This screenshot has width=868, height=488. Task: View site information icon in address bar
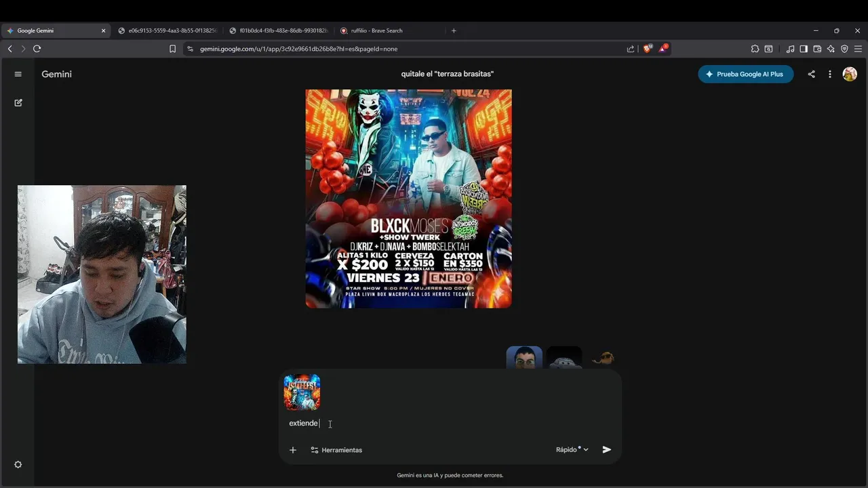click(x=190, y=49)
